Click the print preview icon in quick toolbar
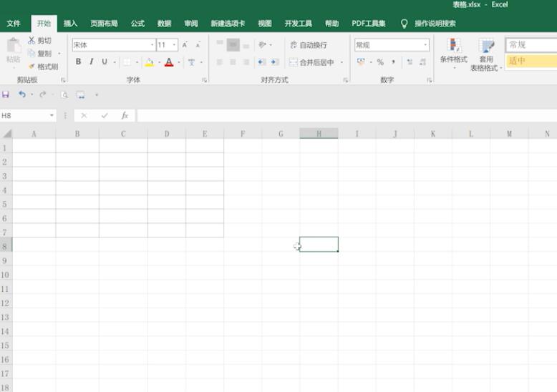The width and height of the screenshot is (557, 392). pyautogui.click(x=64, y=95)
